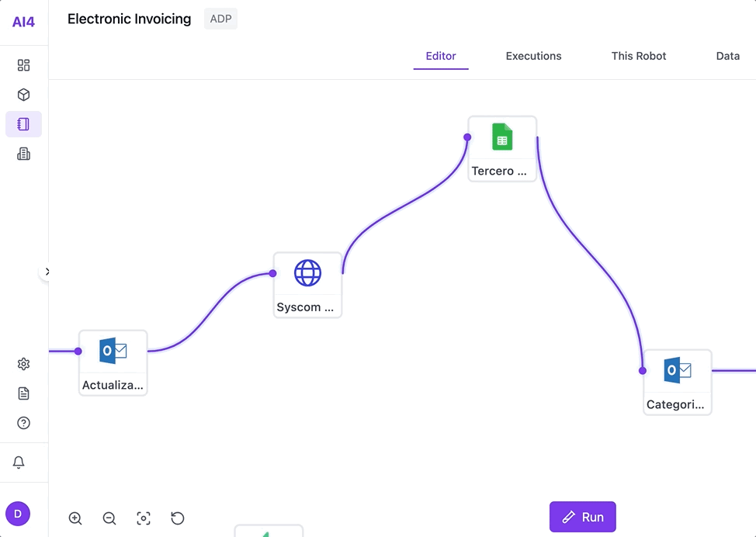The image size is (756, 537).
Task: Zoom in on the canvas
Action: coord(75,518)
